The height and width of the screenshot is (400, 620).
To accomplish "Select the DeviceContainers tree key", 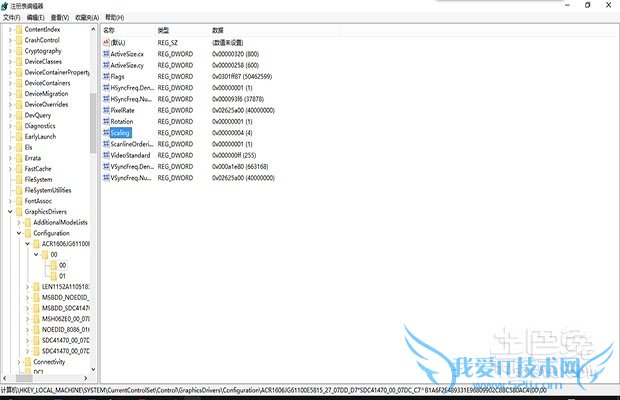I will click(47, 83).
